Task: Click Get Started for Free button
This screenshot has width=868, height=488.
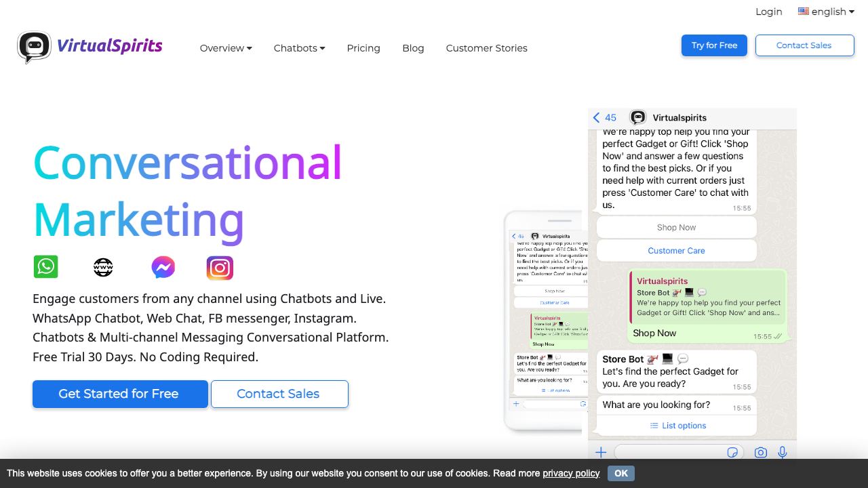Action: point(120,394)
